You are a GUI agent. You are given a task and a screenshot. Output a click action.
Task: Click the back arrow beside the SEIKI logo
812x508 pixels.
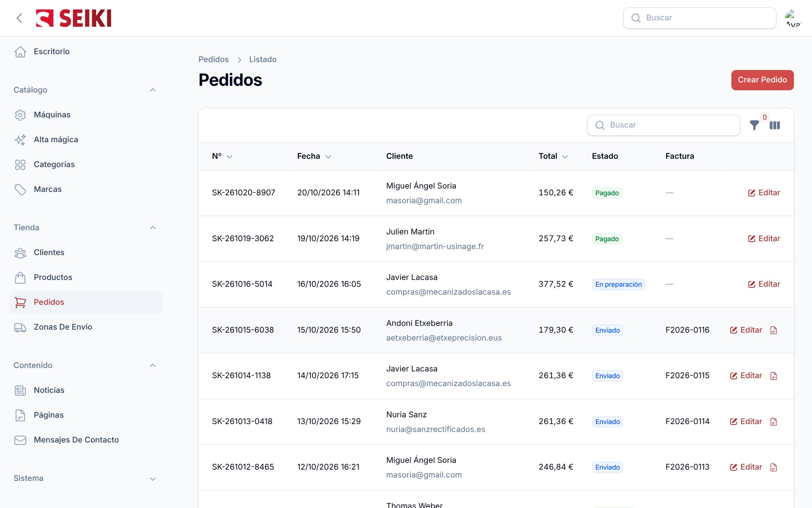click(20, 18)
